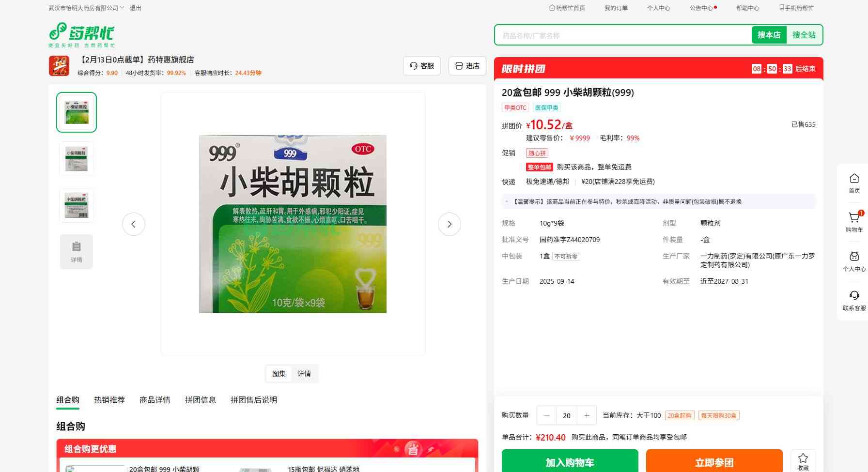This screenshot has width=868, height=472.
Task: Click the 药帮忙 logo
Action: tap(82, 34)
